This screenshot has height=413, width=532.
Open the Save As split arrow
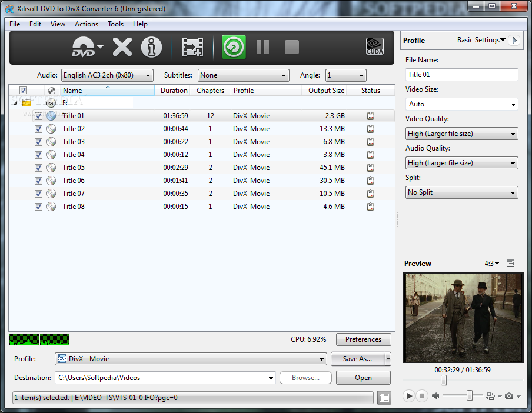[x=388, y=359]
